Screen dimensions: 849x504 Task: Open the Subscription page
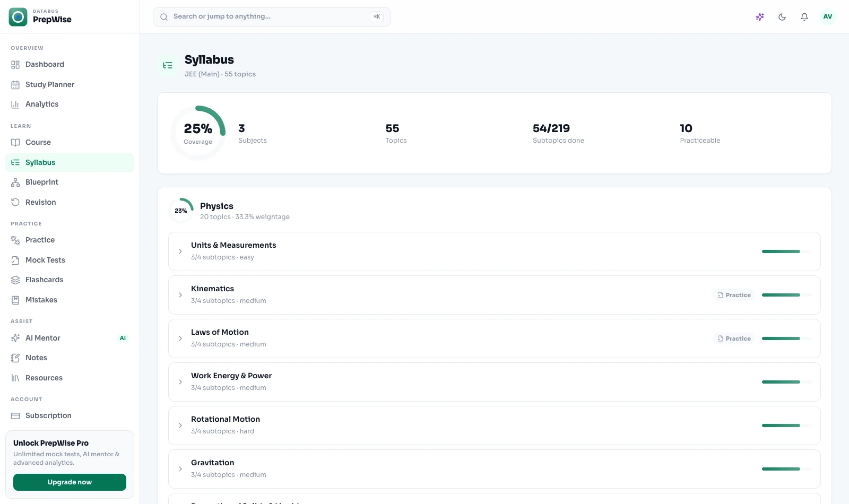click(x=70, y=416)
